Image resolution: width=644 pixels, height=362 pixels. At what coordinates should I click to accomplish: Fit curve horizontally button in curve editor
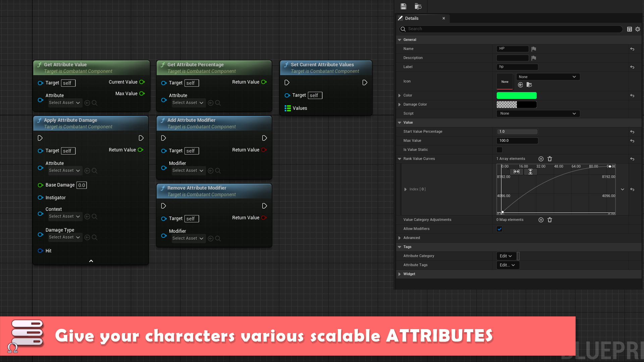coord(517,172)
